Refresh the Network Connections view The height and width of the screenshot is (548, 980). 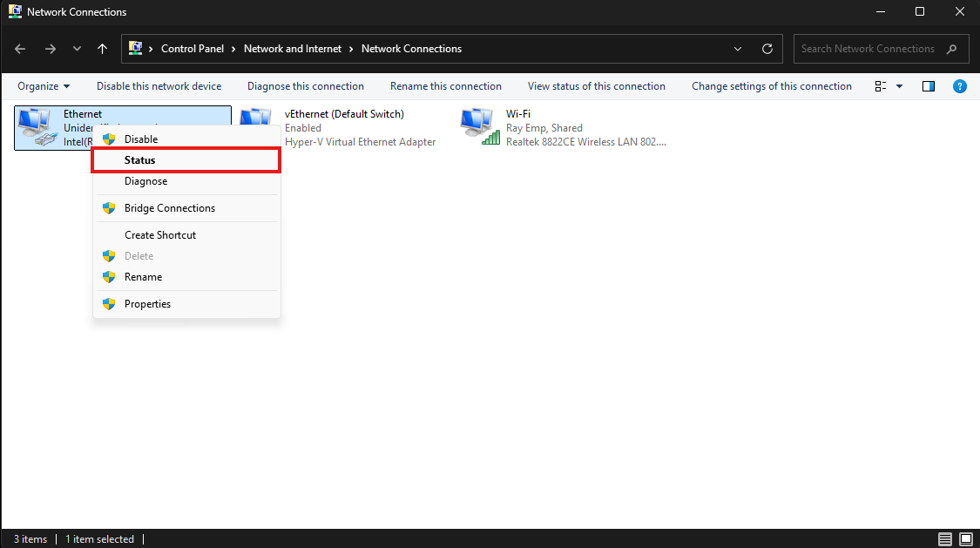coord(767,49)
